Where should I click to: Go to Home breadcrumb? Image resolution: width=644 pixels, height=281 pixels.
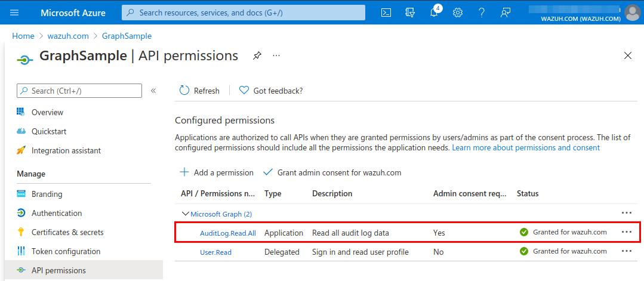click(x=23, y=36)
